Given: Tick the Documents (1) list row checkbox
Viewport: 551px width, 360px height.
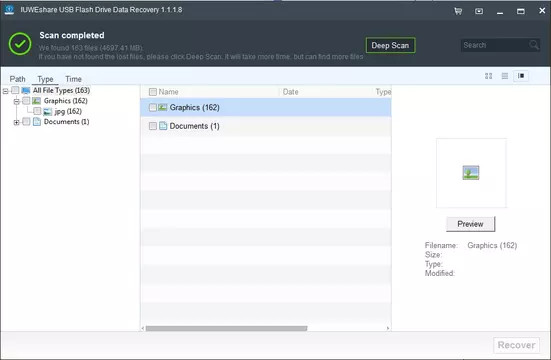Looking at the screenshot, I should click(153, 126).
